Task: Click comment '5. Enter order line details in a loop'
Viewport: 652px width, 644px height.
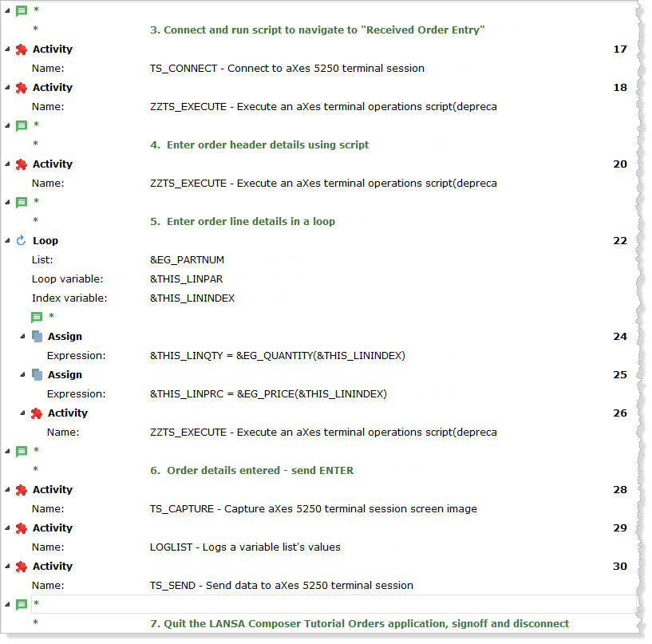Action: [x=243, y=221]
